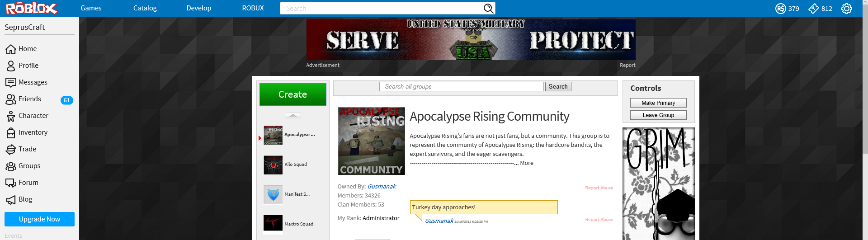Click the Apocalypse Rising Community emblem image
Screen dimensions: 868x240
click(x=371, y=141)
